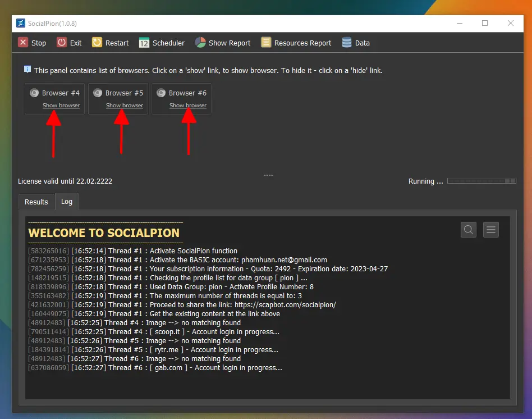
Task: Click log line with scapbot.com/socialpion link
Action: pyautogui.click(x=182, y=305)
